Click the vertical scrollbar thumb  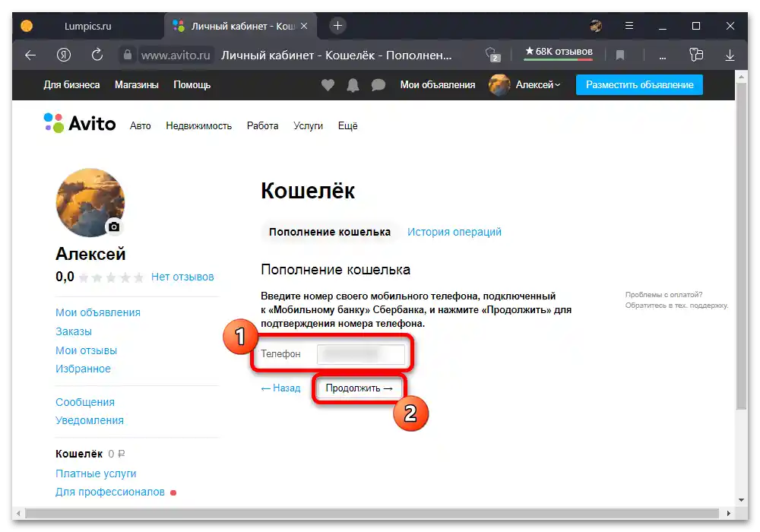tap(741, 246)
